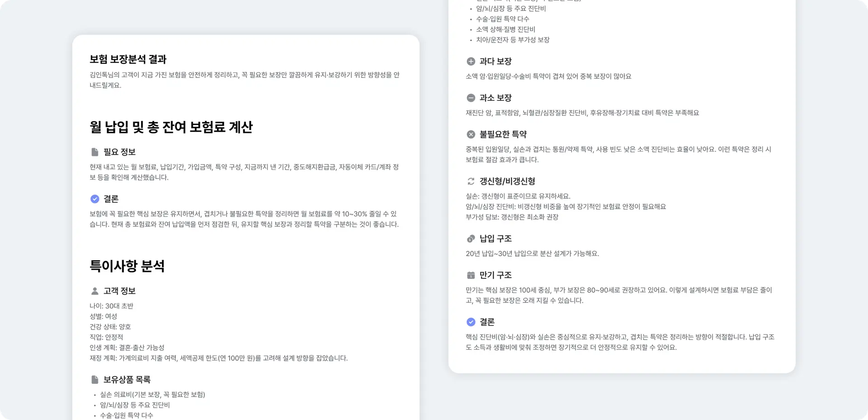The image size is (868, 420).
Task: Click the 보험 보장분석 결과 title
Action: tap(128, 59)
